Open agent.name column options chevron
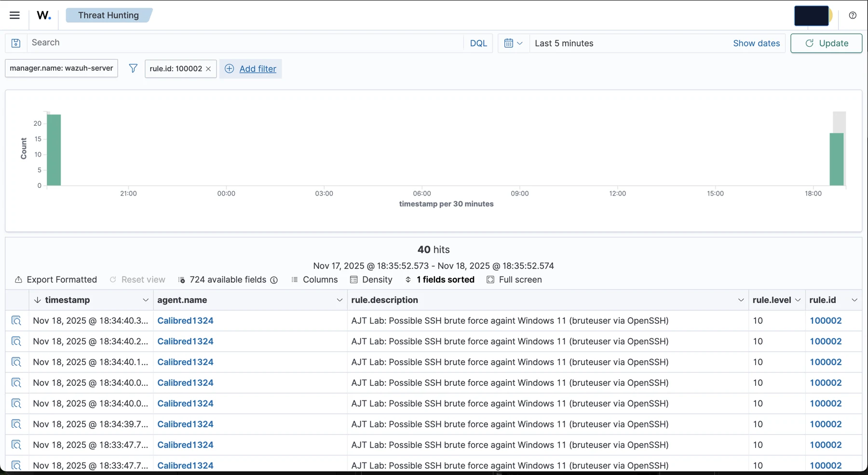Image resolution: width=868 pixels, height=475 pixels. click(339, 300)
